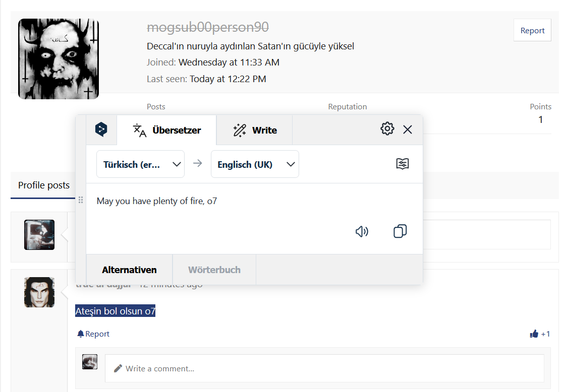566x392 pixels.
Task: Click the popup drag handle dots
Action: 81,200
